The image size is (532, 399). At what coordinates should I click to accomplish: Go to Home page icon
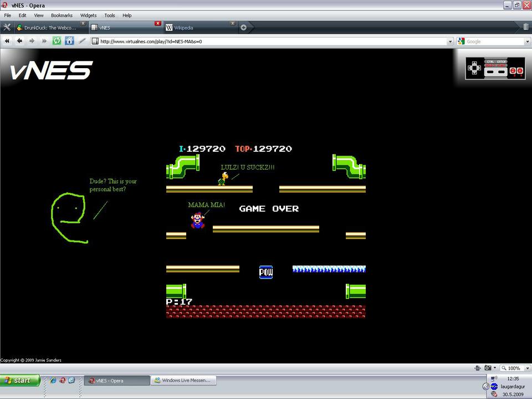[70, 41]
